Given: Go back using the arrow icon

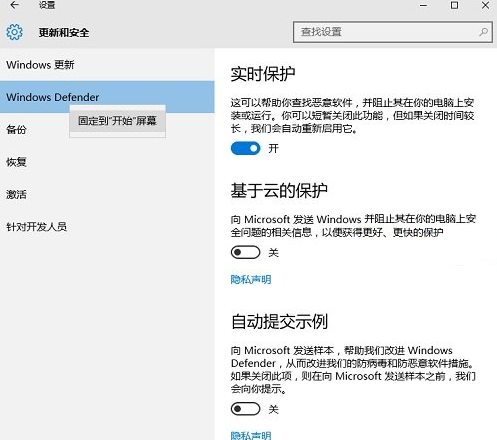Looking at the screenshot, I should pos(14,5).
